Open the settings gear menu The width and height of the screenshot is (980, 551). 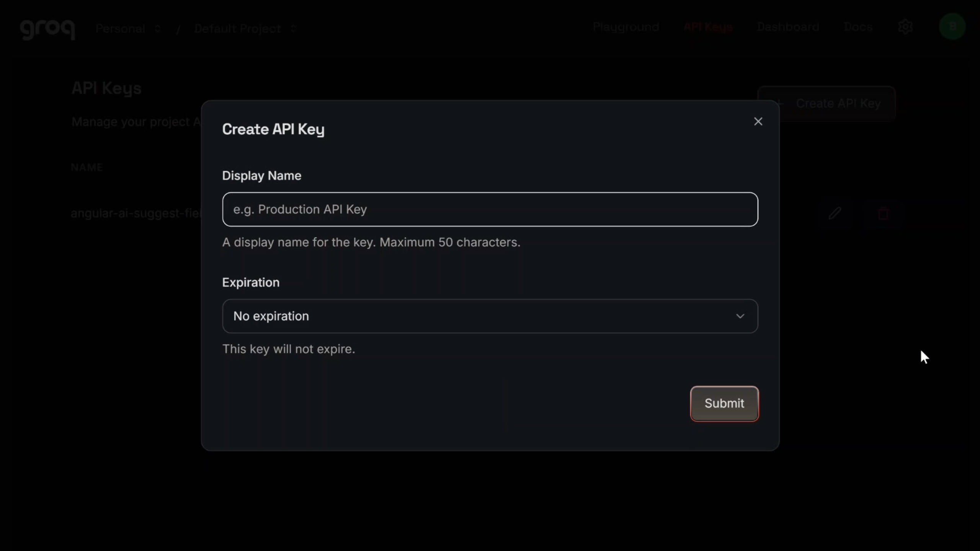pos(906,27)
